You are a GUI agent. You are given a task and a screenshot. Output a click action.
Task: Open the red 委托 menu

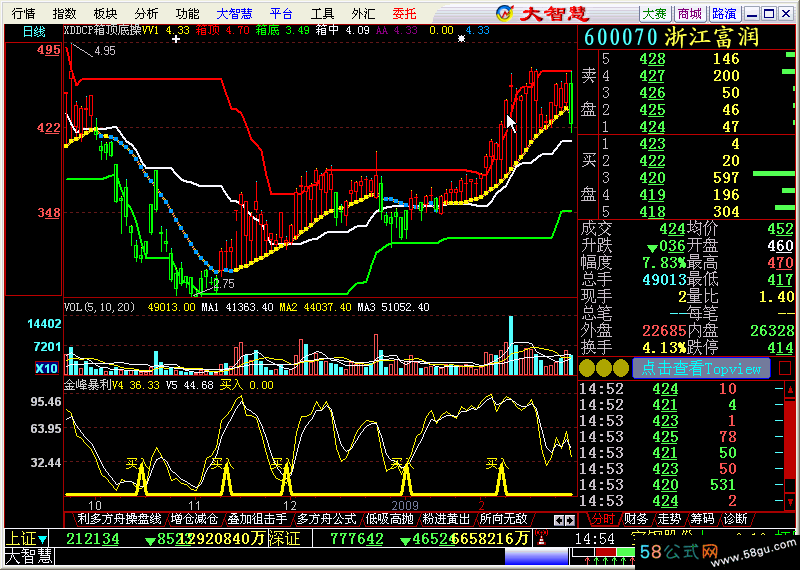tap(404, 13)
